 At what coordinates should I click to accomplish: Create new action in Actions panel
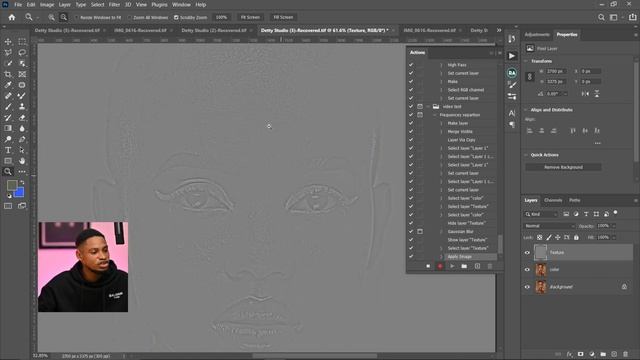tap(477, 266)
